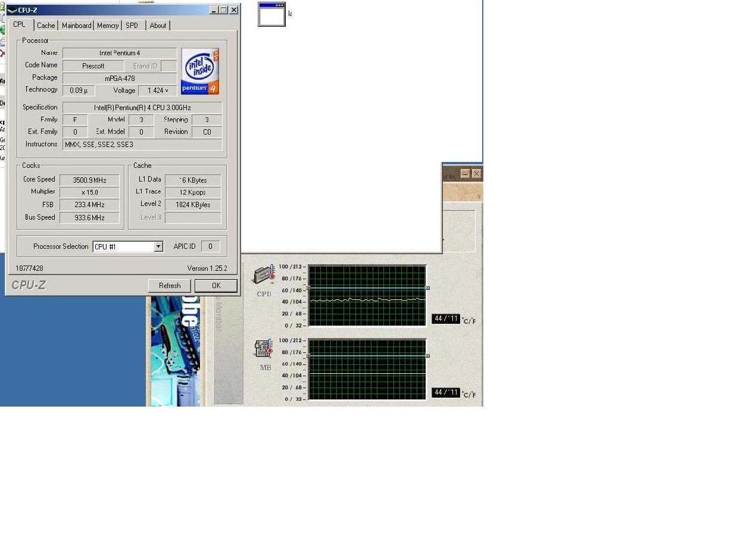Click the Revision value C0
The height and width of the screenshot is (553, 756).
tap(207, 132)
